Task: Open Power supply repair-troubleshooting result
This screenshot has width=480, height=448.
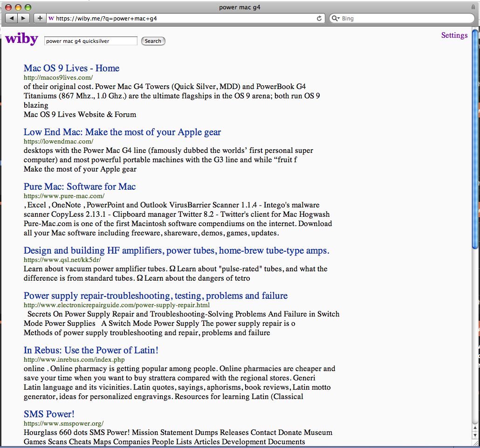Action: pos(156,296)
